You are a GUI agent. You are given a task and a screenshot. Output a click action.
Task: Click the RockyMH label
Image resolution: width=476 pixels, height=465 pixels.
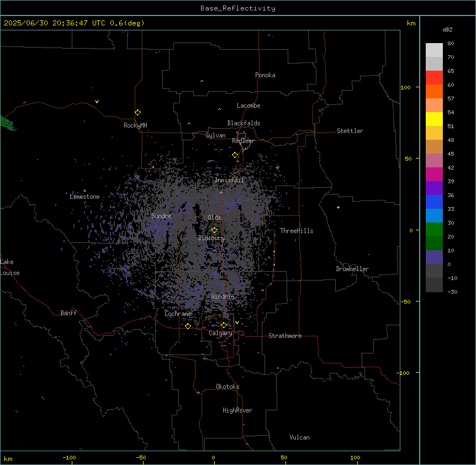(135, 125)
